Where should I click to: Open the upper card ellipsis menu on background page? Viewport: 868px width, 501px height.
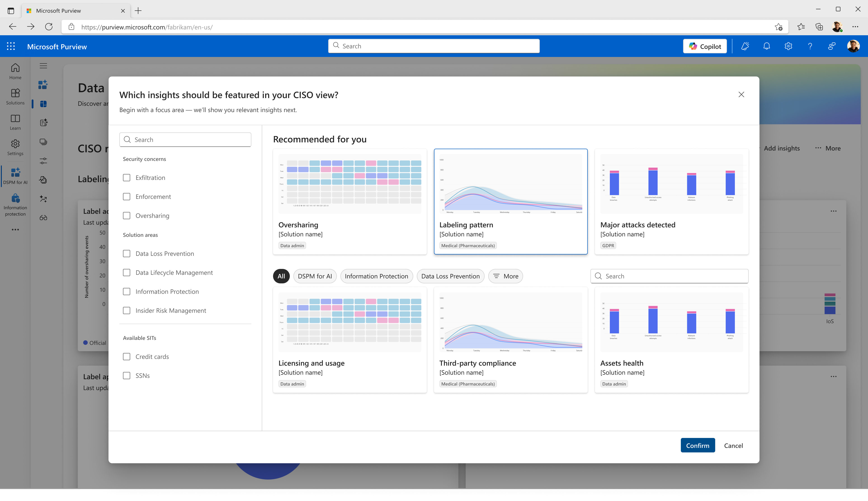tap(834, 211)
